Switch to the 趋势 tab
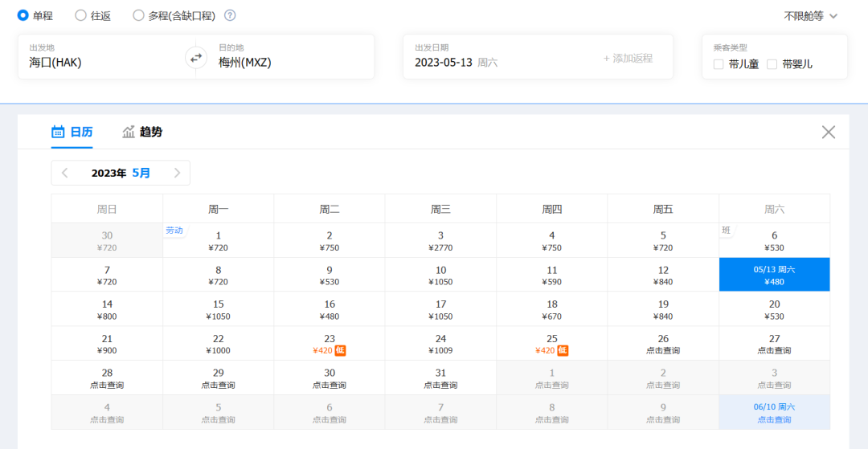This screenshot has width=868, height=449. tap(142, 133)
